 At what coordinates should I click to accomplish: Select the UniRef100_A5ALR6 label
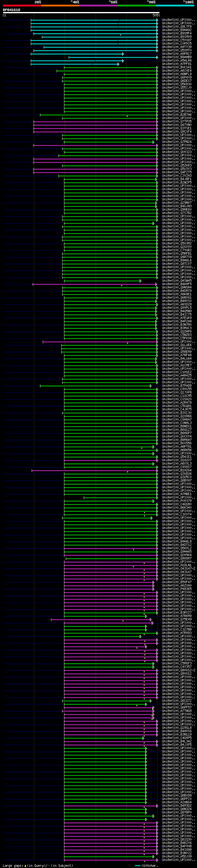click(177, 61)
